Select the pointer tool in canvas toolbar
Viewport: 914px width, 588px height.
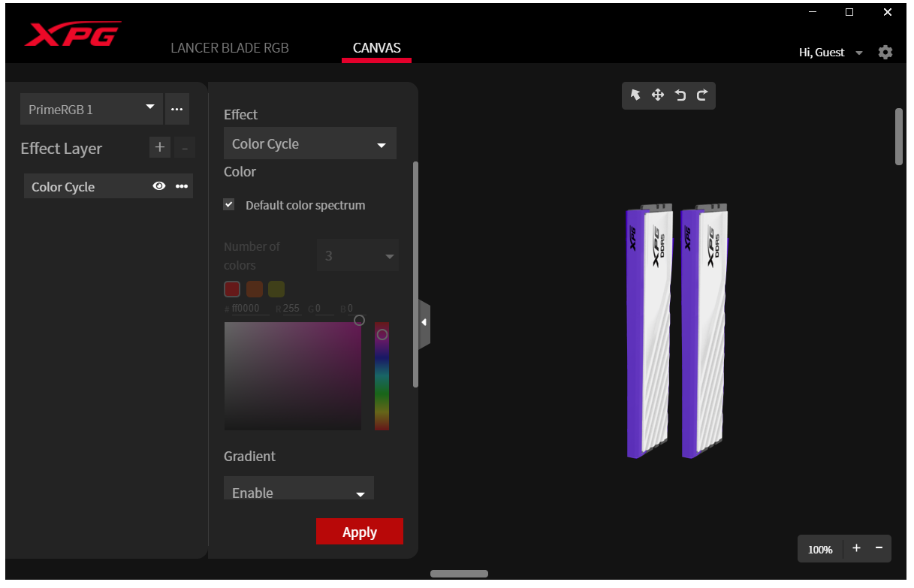[x=635, y=95]
